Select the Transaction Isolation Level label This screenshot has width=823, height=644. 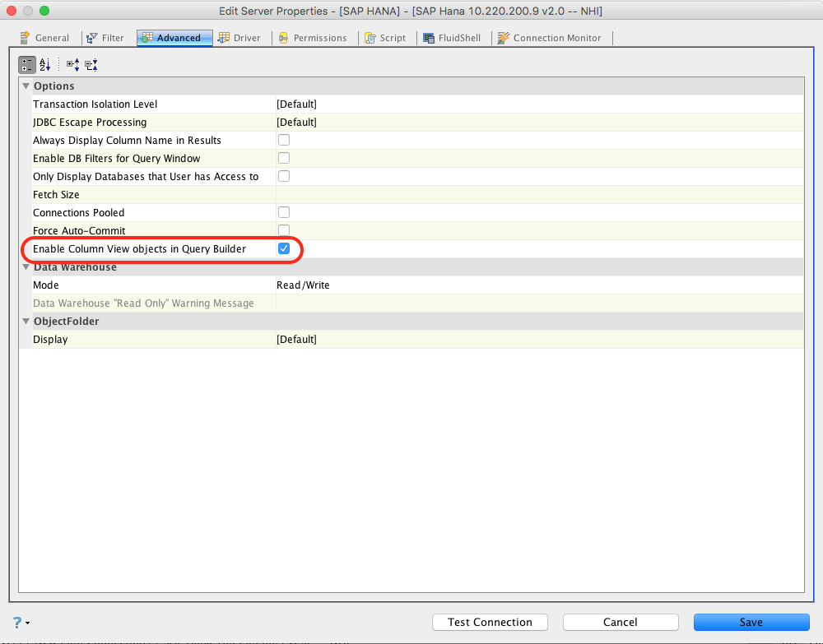(x=95, y=104)
